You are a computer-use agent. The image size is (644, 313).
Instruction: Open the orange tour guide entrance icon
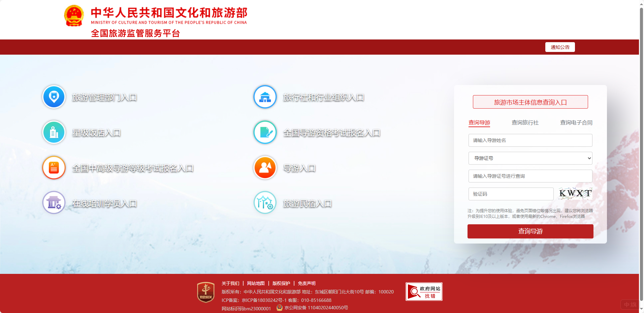pyautogui.click(x=265, y=168)
